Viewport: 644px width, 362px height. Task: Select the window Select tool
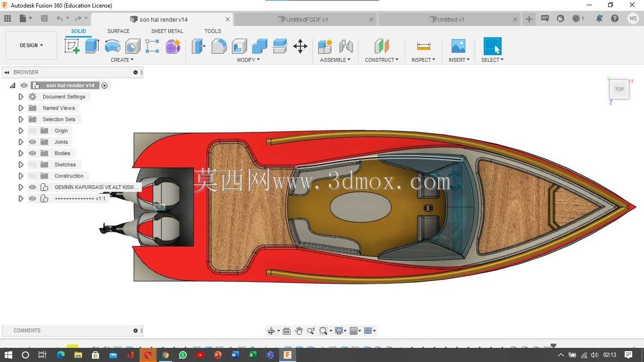coord(492,46)
